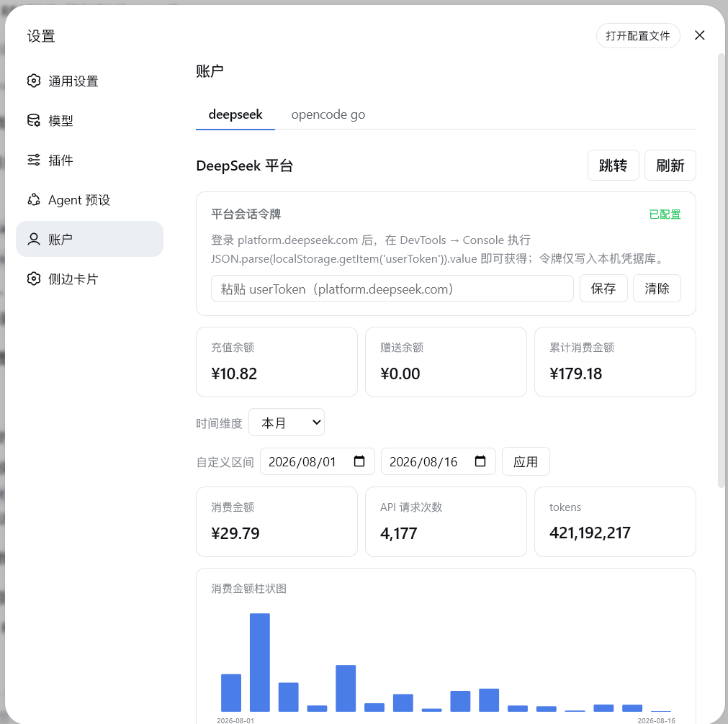Click the tokens value 421,192,217
This screenshot has height=724, width=728.
590,533
